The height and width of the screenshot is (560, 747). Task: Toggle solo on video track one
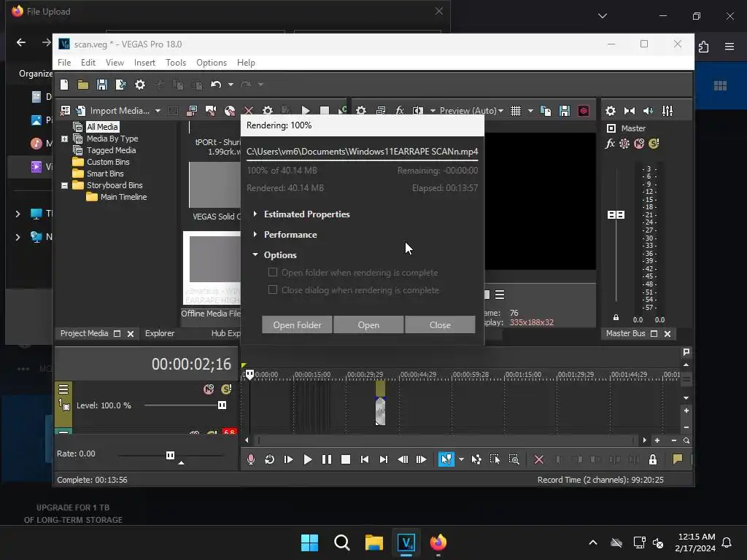226,389
